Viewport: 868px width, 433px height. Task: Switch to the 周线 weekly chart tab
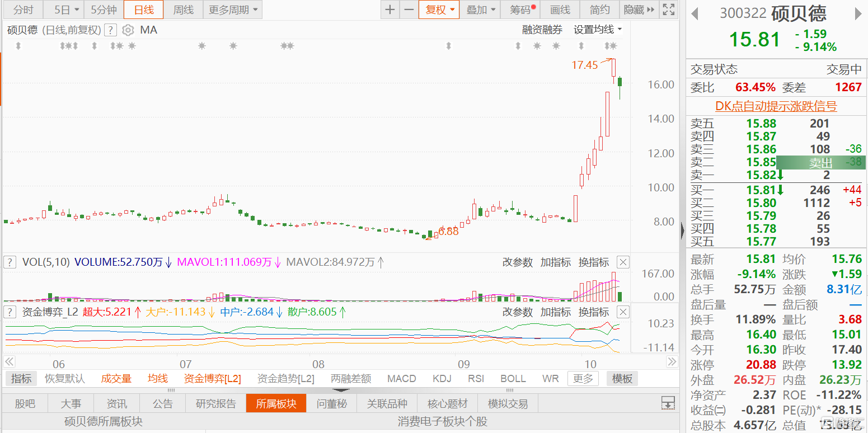point(183,10)
